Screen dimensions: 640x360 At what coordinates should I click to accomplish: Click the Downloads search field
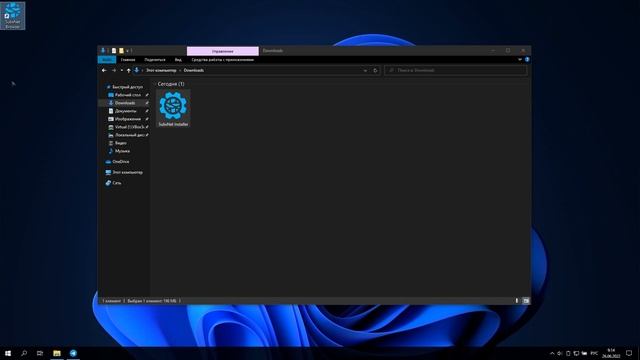[456, 70]
